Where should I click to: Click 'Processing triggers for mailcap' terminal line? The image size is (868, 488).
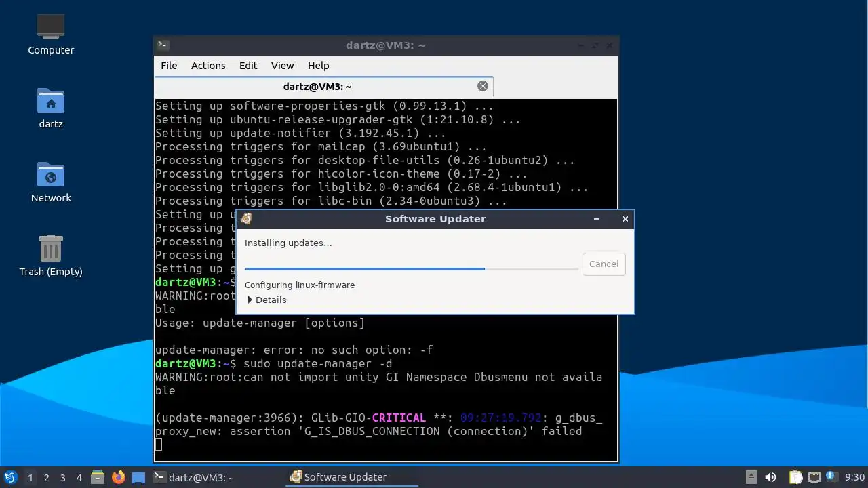point(321,146)
